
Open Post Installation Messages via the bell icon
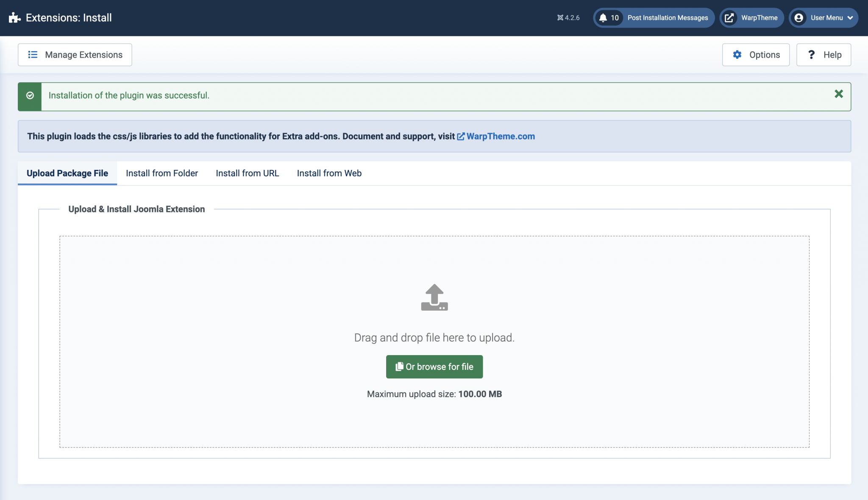pyautogui.click(x=603, y=18)
